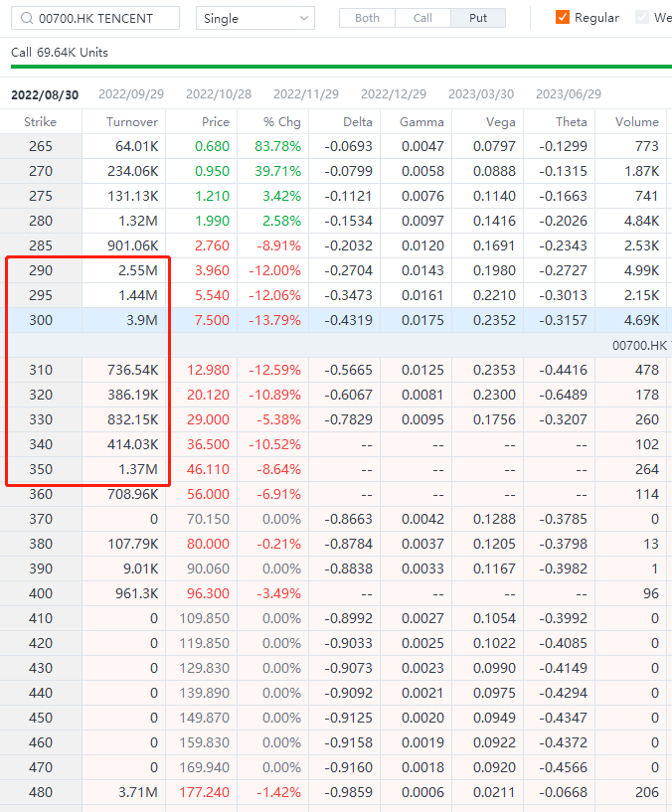Select expiry date 2022/10/28
The height and width of the screenshot is (812, 672).
pos(219,94)
